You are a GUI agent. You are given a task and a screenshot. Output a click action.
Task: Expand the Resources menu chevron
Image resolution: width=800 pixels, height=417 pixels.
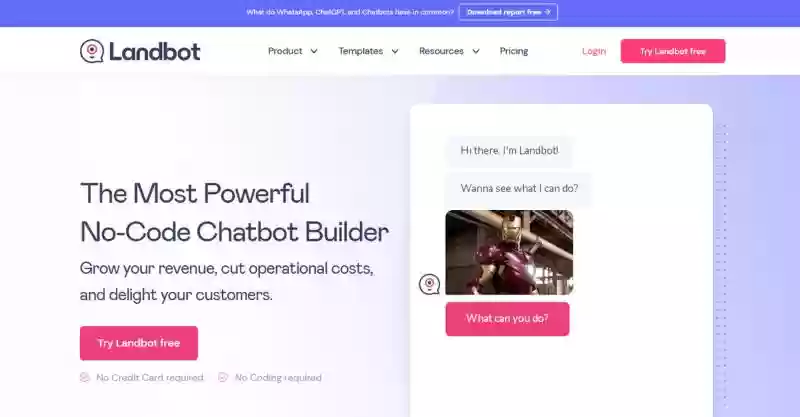476,51
